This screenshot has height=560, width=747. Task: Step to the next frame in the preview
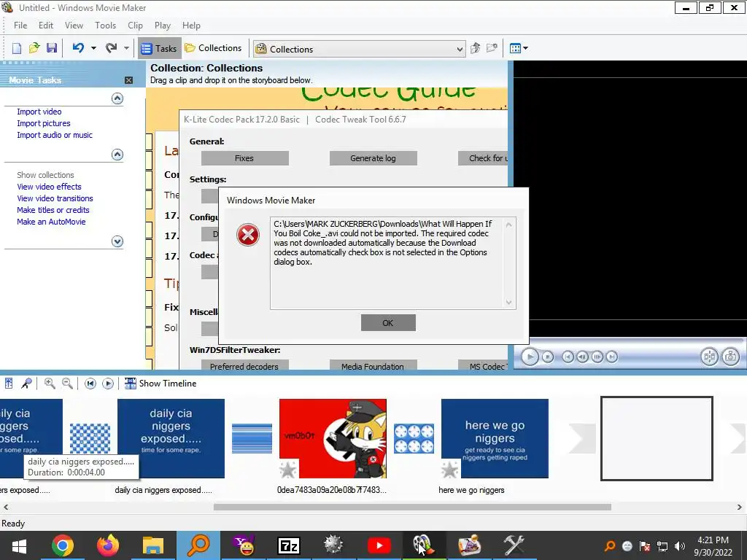pyautogui.click(x=597, y=357)
